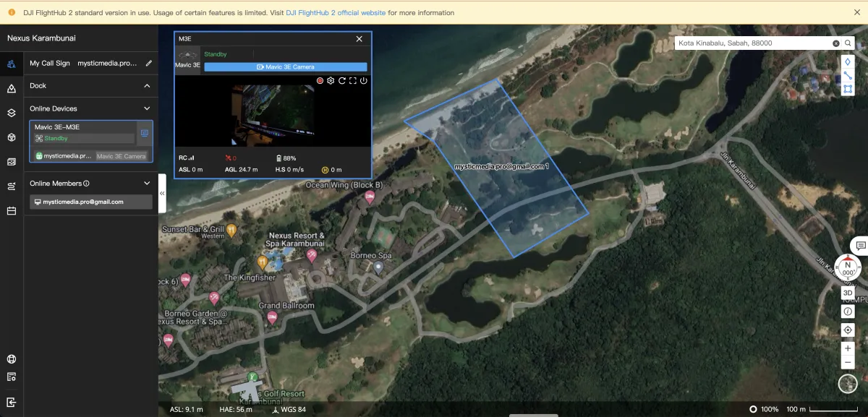The width and height of the screenshot is (868, 417).
Task: Stop livestream with the power icon
Action: (363, 81)
